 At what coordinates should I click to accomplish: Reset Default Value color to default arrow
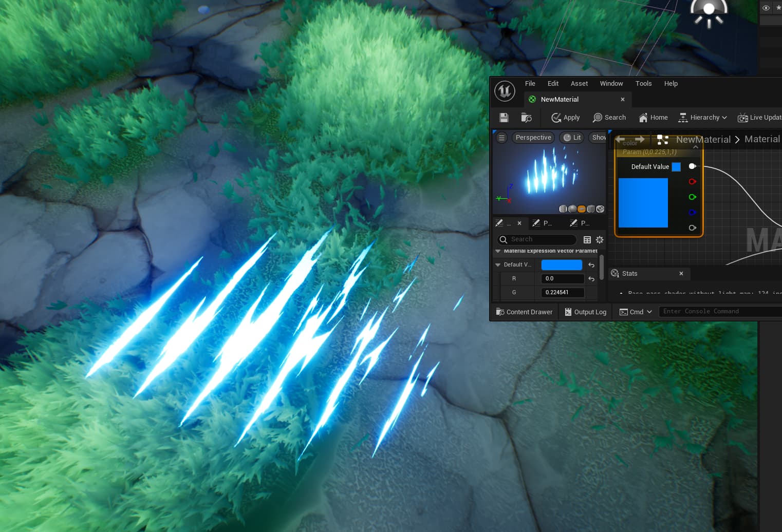(x=591, y=265)
